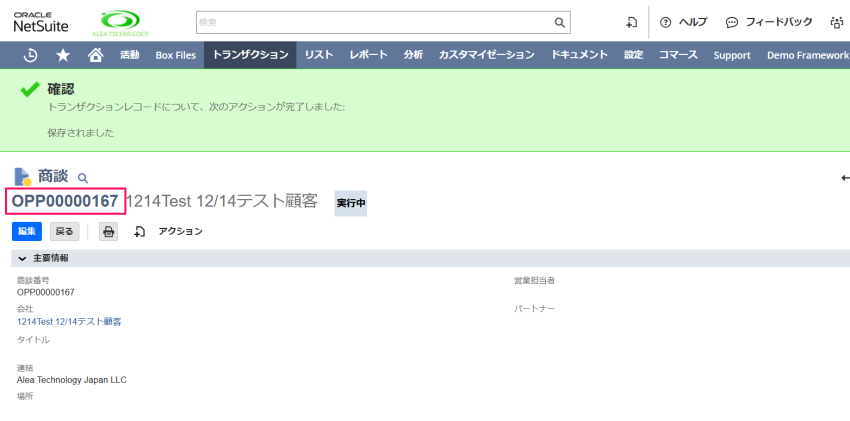Click the Oracle NetSuite logo
The height and width of the screenshot is (421, 850).
(41, 22)
